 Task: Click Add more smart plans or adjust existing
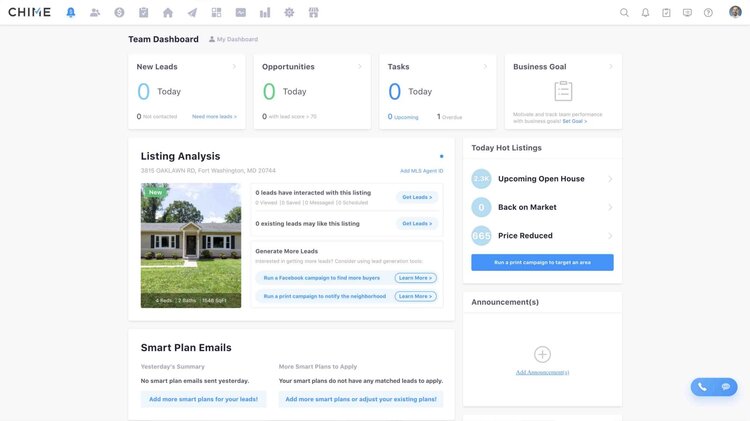[361, 399]
